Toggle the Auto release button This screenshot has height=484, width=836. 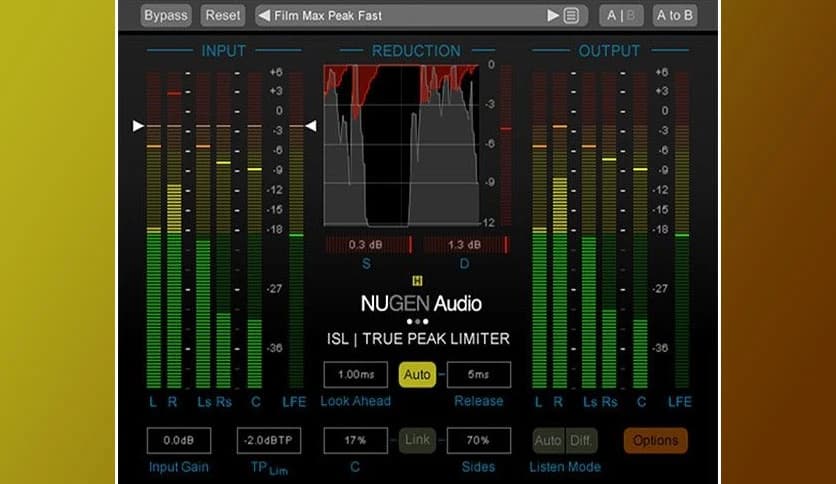pos(417,375)
